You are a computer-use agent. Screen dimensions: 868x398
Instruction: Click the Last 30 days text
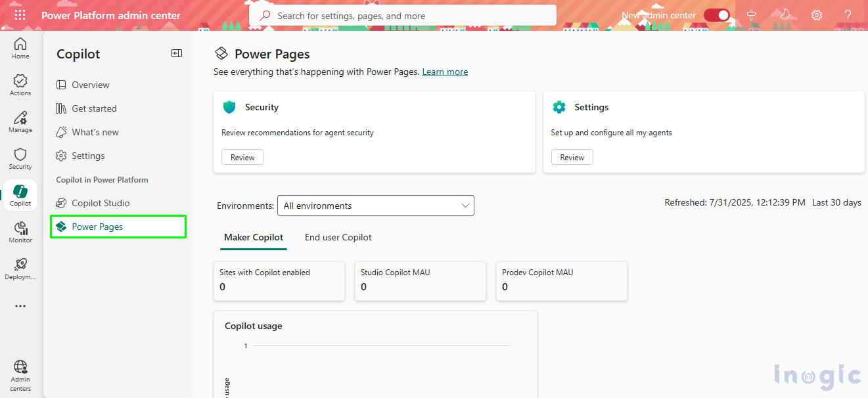tap(836, 202)
